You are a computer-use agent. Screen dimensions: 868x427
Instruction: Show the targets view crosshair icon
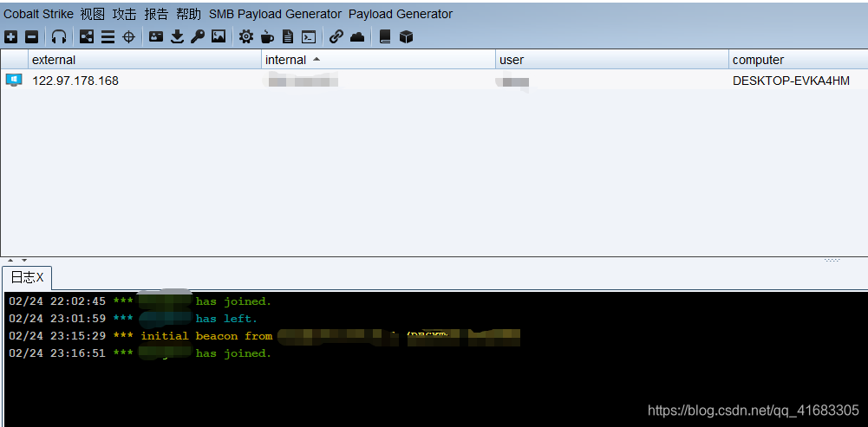pyautogui.click(x=128, y=37)
